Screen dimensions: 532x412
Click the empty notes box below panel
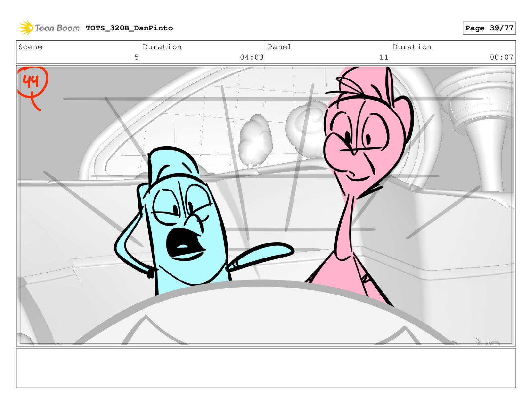(x=266, y=368)
